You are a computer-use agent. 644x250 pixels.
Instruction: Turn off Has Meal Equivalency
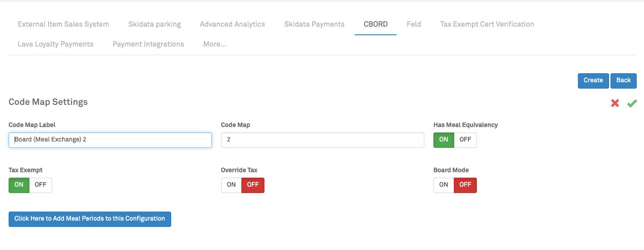click(465, 140)
